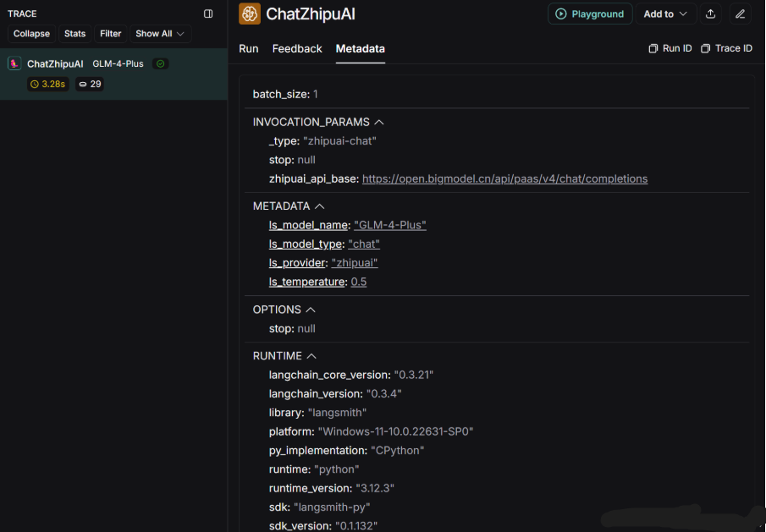The width and height of the screenshot is (766, 532).
Task: Click the ChatZhipuAI orange logo icon
Action: [x=250, y=14]
